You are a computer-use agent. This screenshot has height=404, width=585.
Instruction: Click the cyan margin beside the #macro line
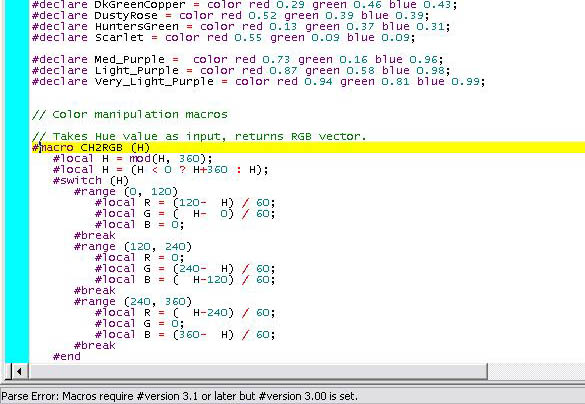click(17, 147)
